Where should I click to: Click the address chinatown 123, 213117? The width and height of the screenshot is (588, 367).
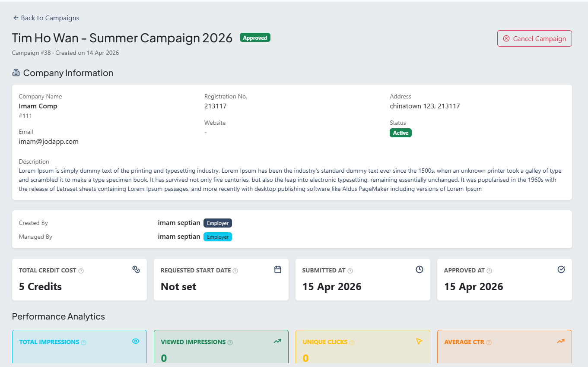pyautogui.click(x=425, y=106)
